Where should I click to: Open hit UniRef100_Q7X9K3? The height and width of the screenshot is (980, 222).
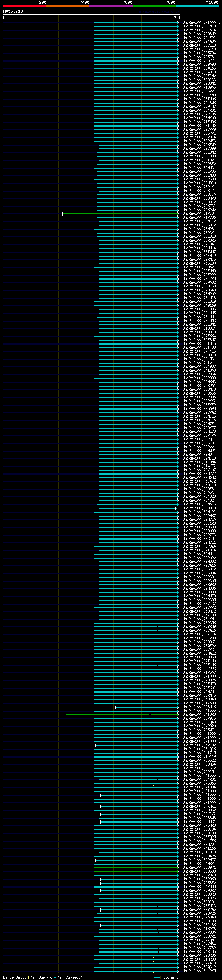pos(199,584)
